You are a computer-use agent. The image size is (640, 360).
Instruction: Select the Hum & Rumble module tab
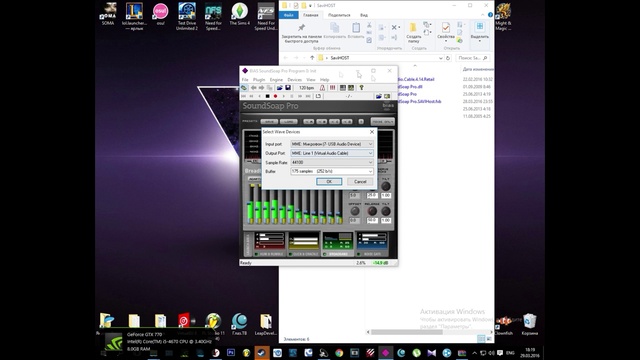click(269, 245)
